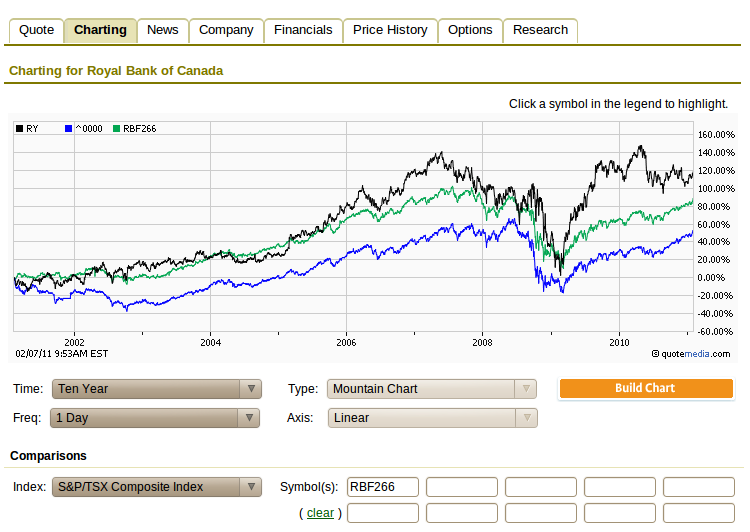Viewport: 750px width, 532px height.
Task: Click the 2010 year label on chart
Action: pos(619,343)
